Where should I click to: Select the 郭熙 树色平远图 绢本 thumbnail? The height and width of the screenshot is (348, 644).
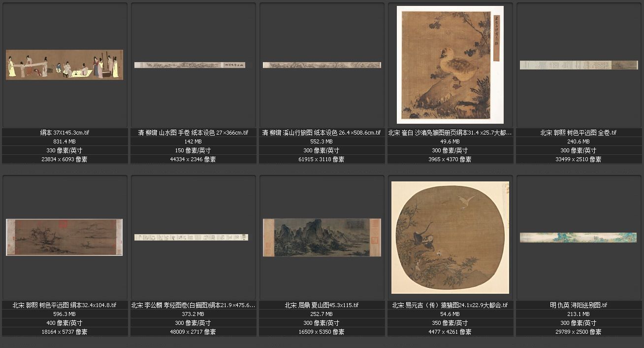[x=64, y=237]
